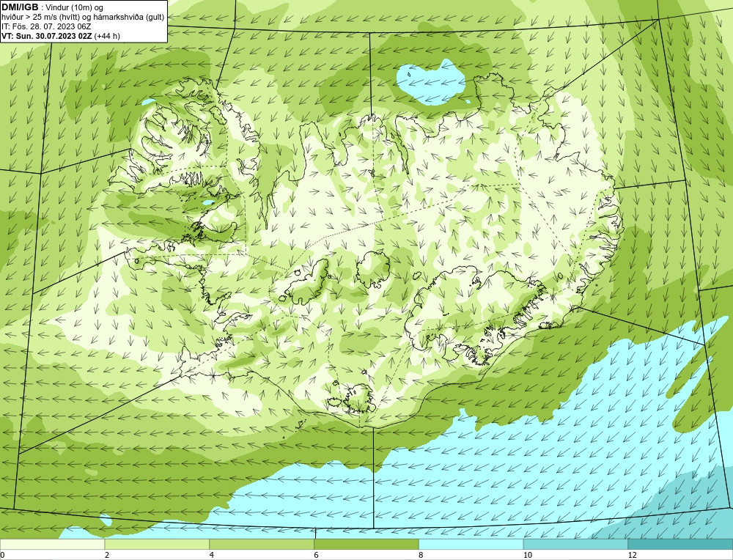Click the small cyan lake patch in West Iceland
733x560 pixels.
(207, 203)
